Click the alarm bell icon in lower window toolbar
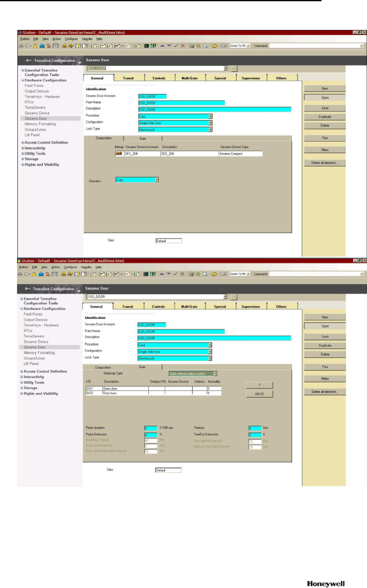 pyautogui.click(x=64, y=274)
